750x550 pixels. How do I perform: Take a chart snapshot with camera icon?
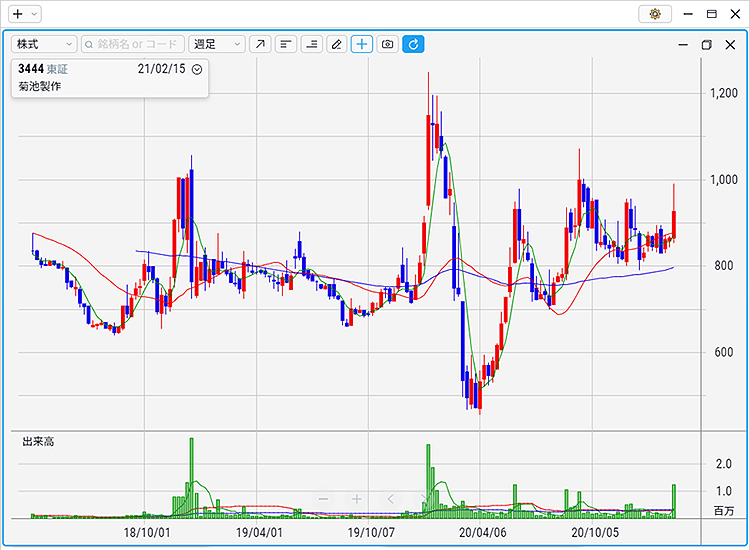click(387, 44)
